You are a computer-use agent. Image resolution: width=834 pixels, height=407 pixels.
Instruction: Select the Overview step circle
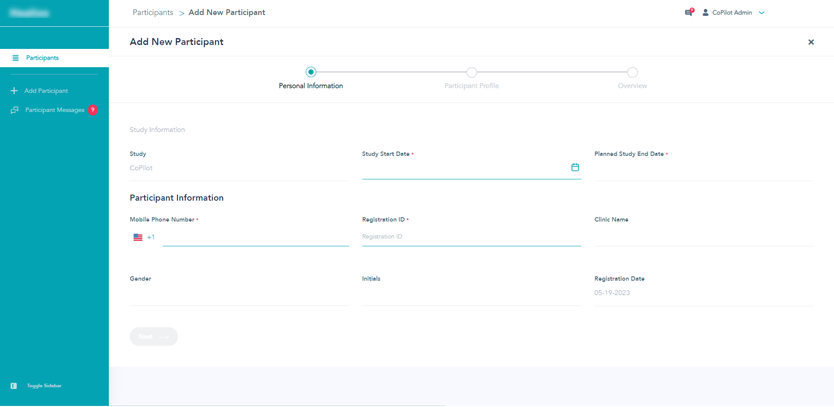pos(632,72)
